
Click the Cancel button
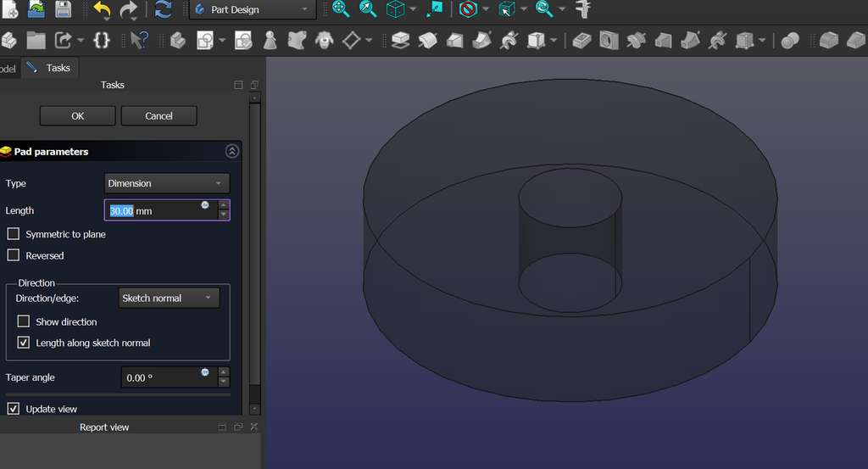click(159, 115)
